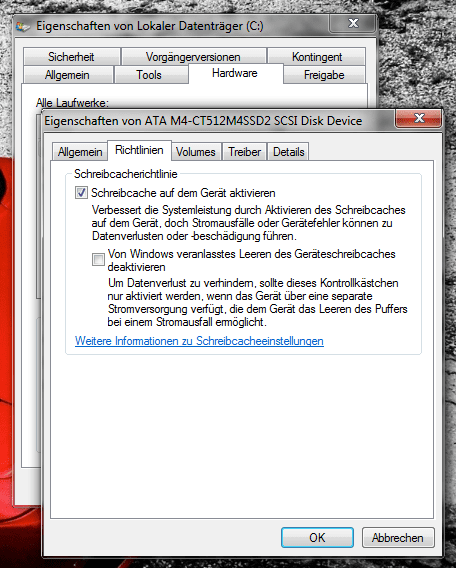The height and width of the screenshot is (568, 456).
Task: Cancel with the Abbrechen button
Action: pyautogui.click(x=398, y=538)
